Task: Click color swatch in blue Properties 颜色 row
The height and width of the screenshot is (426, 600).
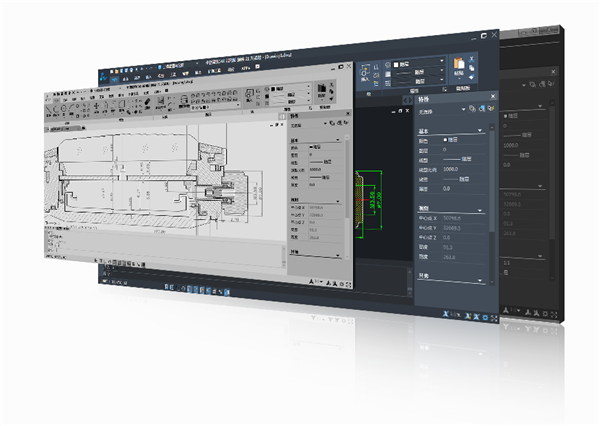Action: coord(445,140)
